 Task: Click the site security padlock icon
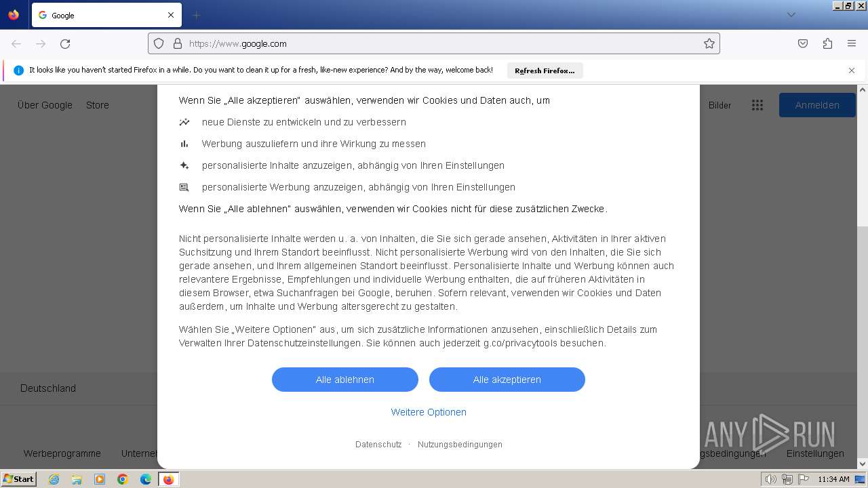(178, 43)
